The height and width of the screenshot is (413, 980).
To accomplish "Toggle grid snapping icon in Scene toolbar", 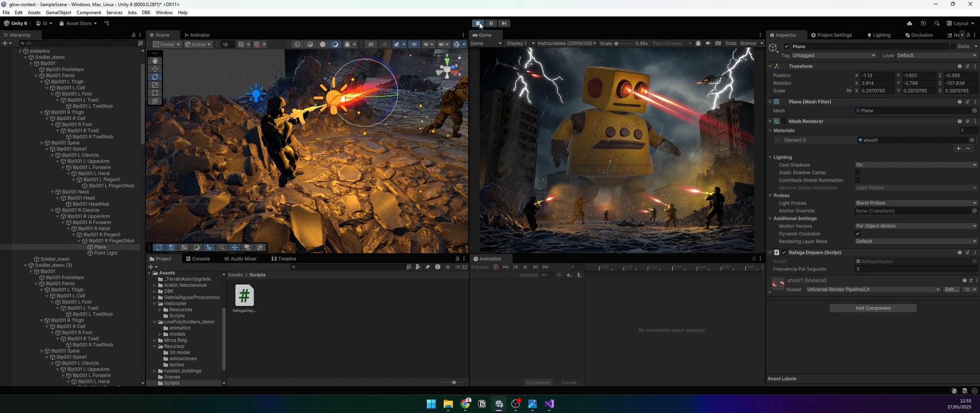I will click(257, 44).
